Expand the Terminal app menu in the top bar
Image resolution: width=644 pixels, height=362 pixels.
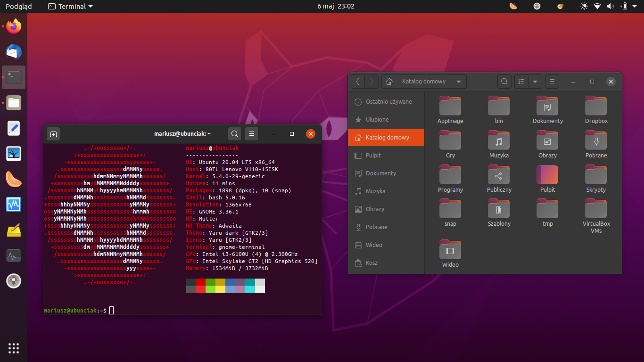pyautogui.click(x=70, y=6)
